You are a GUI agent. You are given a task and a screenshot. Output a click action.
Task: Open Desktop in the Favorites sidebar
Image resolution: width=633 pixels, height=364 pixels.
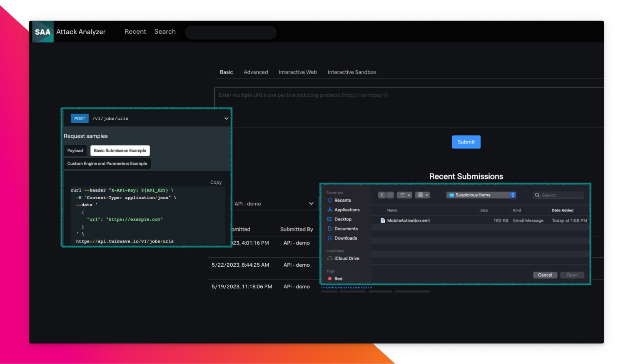(339, 219)
